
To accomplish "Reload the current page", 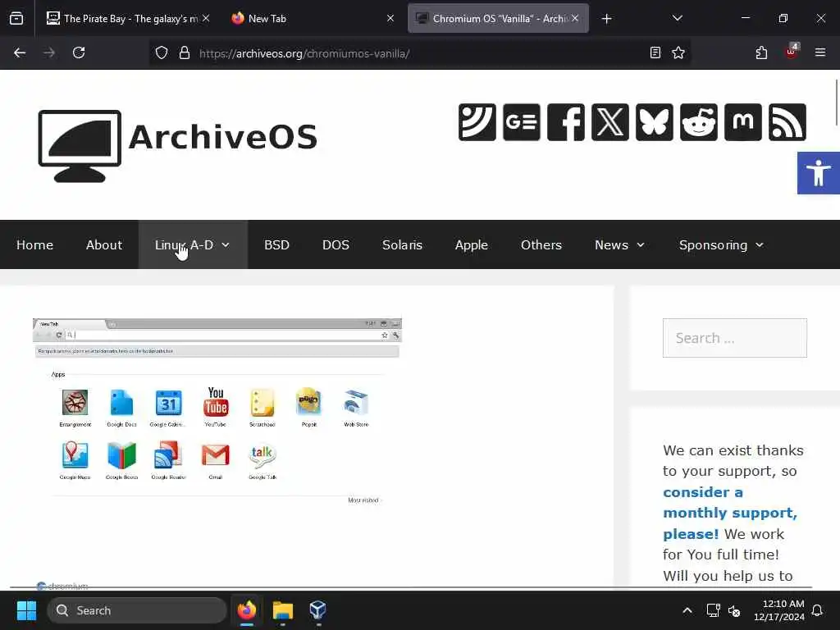I will (x=79, y=53).
